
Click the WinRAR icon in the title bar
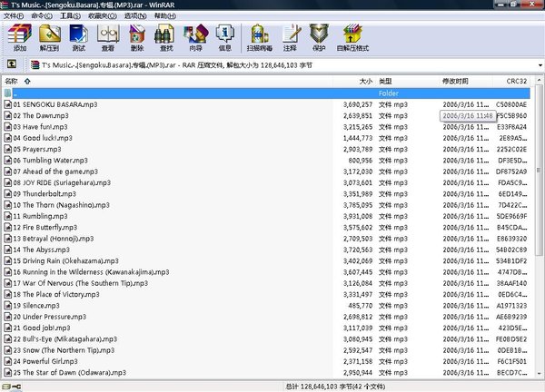[x=5, y=5]
